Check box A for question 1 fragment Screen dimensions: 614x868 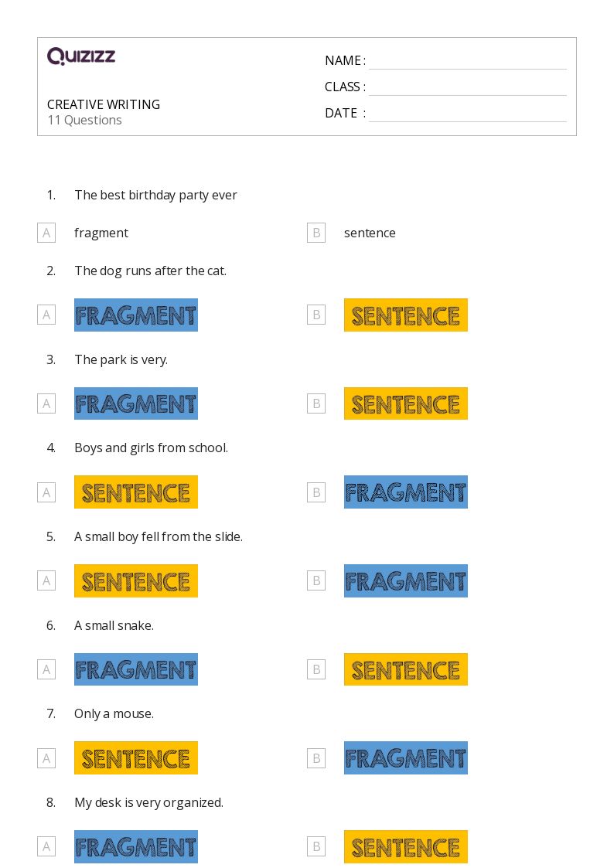[46, 233]
